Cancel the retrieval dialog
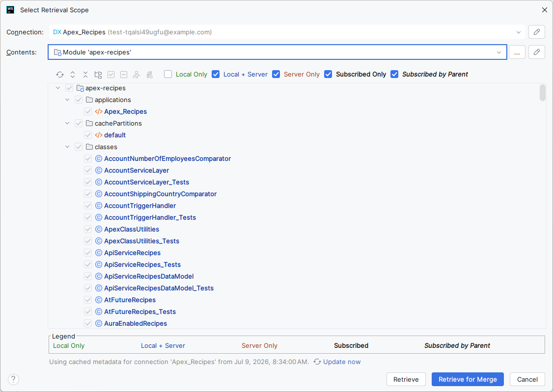This screenshot has height=392, width=553. pos(527,379)
